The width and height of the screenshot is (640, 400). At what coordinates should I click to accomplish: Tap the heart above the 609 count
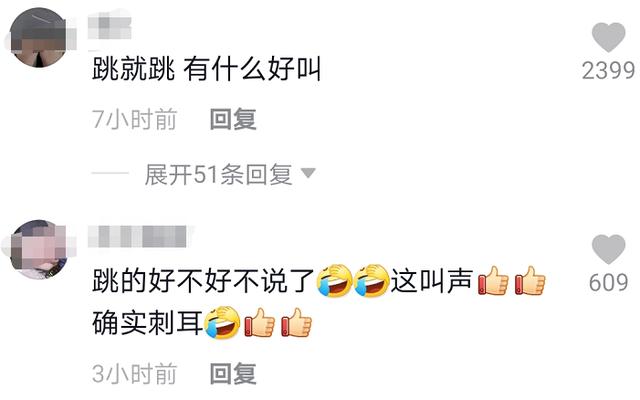(x=608, y=249)
